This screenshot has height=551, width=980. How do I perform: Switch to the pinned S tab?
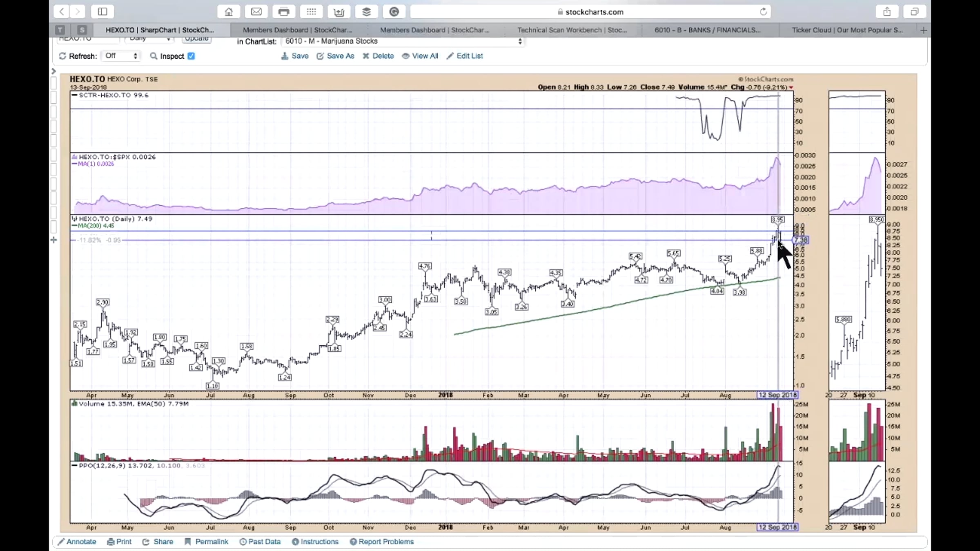click(x=82, y=30)
